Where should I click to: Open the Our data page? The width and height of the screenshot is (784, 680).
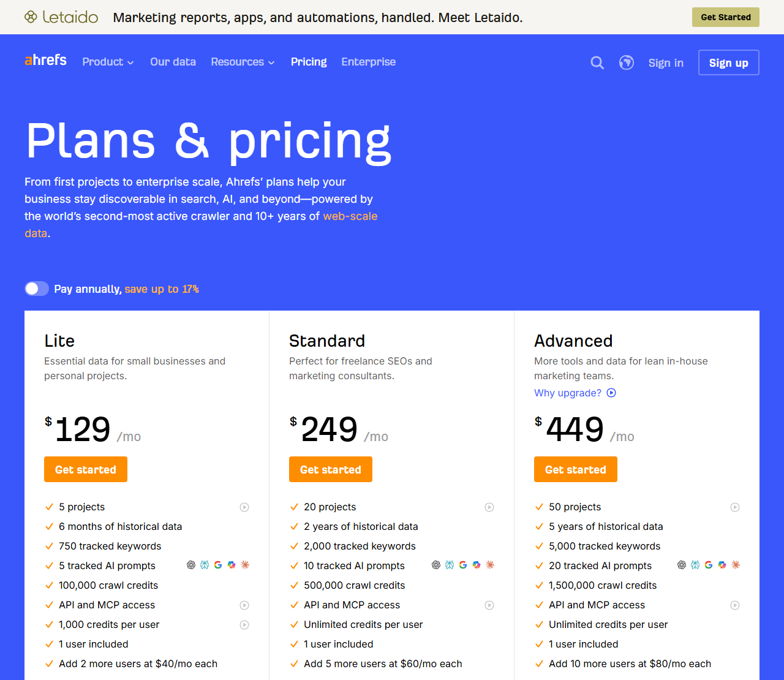173,62
